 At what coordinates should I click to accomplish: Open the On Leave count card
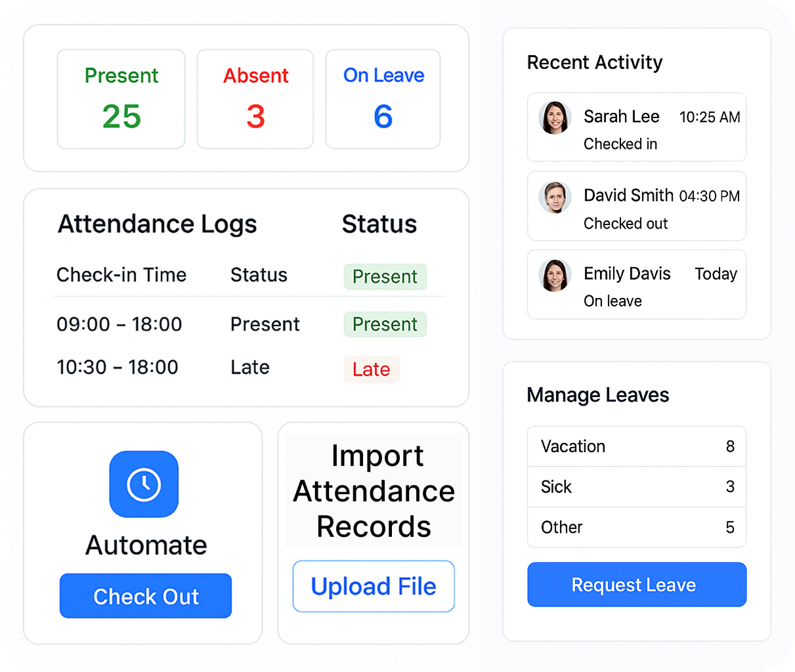pos(383,99)
